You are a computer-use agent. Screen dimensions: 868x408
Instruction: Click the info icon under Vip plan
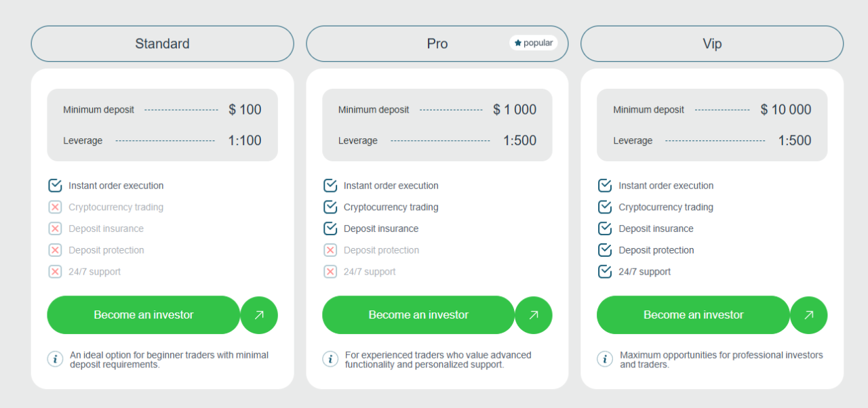click(605, 359)
